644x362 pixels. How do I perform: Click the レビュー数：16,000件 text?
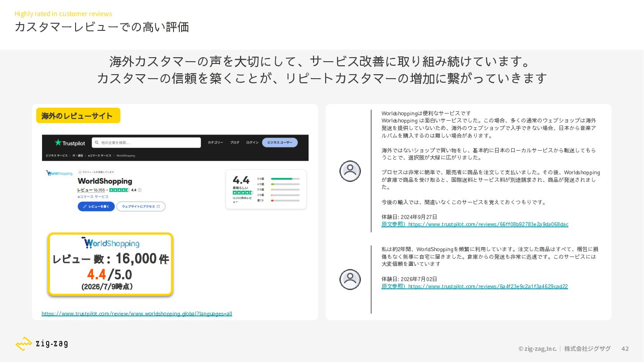click(x=110, y=259)
